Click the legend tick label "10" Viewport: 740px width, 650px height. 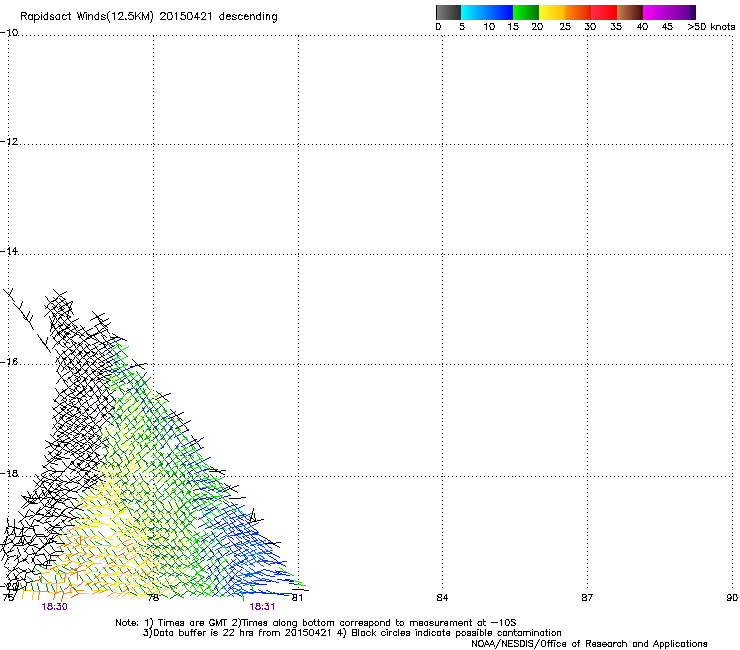point(489,27)
